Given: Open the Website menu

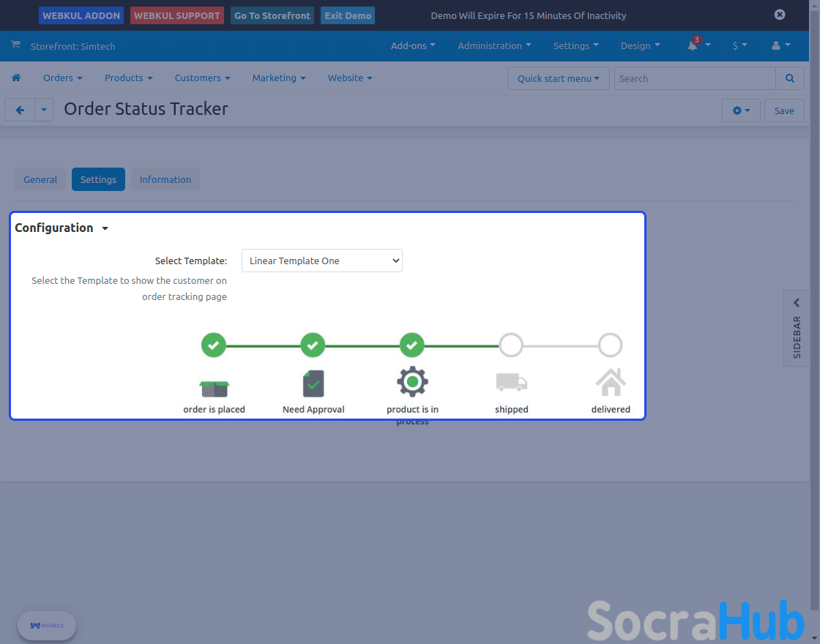Looking at the screenshot, I should click(x=350, y=78).
